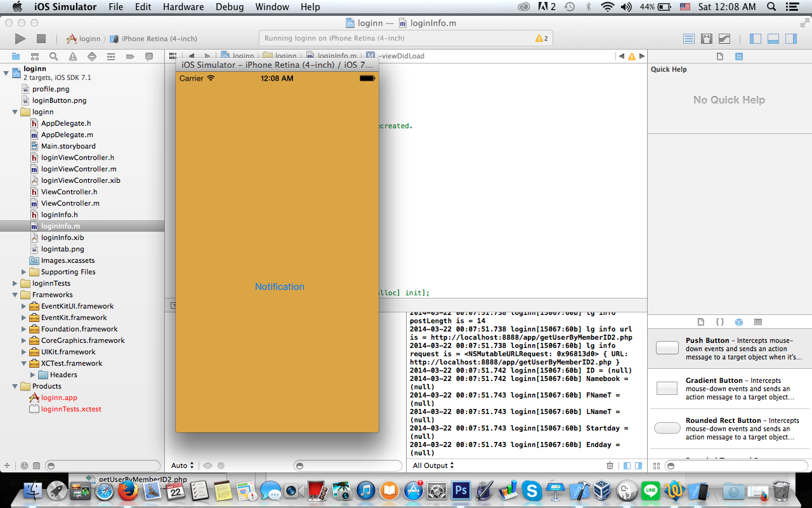
Task: Click the issue warning icon in jump bar
Action: (631, 56)
